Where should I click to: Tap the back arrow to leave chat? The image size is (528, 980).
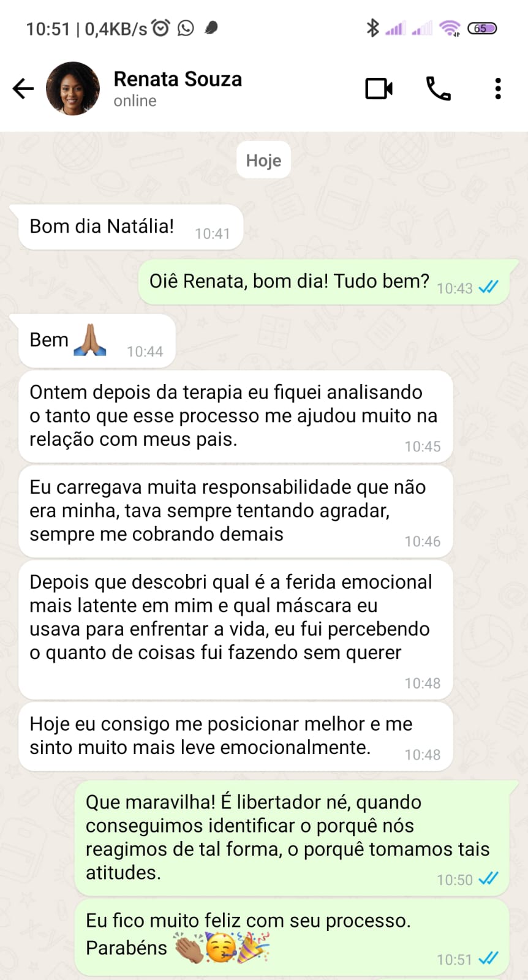pyautogui.click(x=23, y=89)
